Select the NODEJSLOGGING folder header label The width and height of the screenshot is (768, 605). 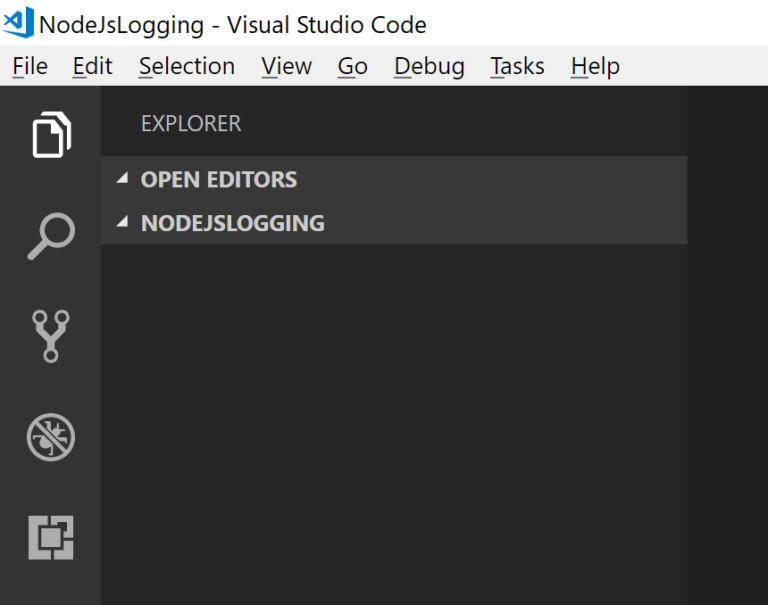point(233,223)
